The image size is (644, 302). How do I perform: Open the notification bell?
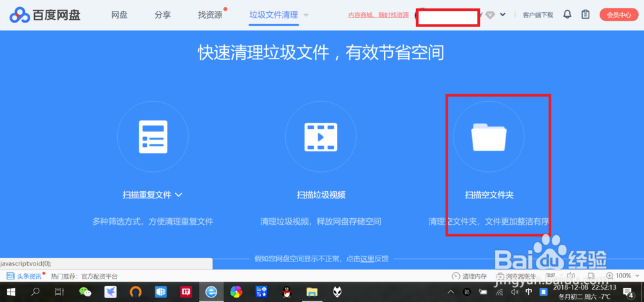(x=567, y=15)
